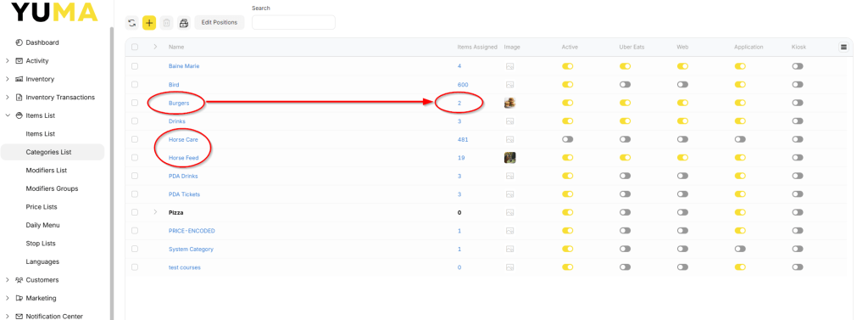This screenshot has height=320, width=868.
Task: Open items assigned count 481
Action: click(463, 140)
